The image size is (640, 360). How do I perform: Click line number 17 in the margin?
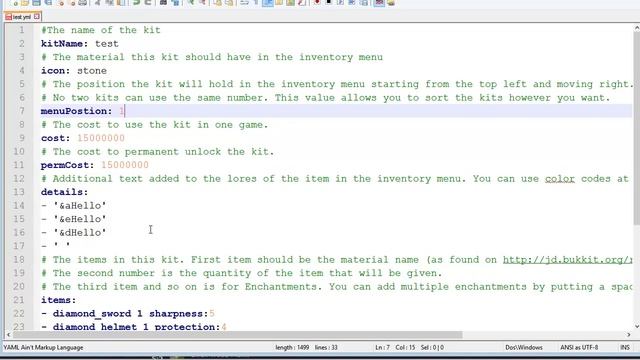click(x=19, y=246)
